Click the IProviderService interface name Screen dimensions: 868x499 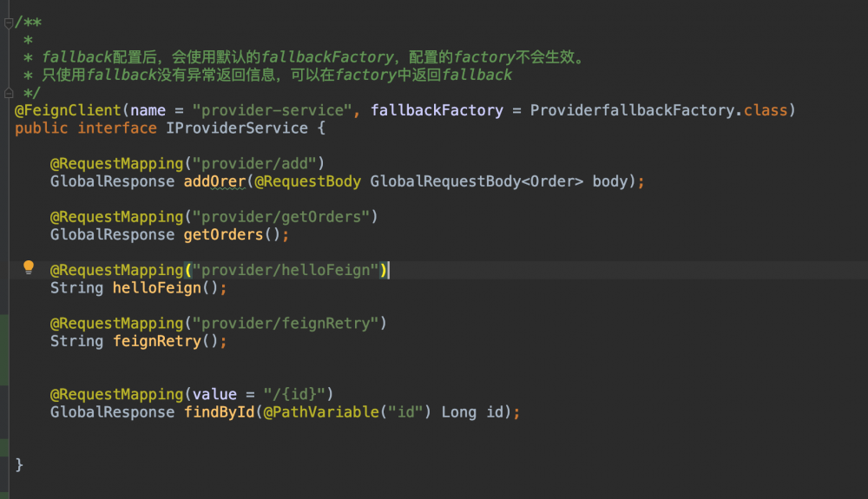(237, 128)
